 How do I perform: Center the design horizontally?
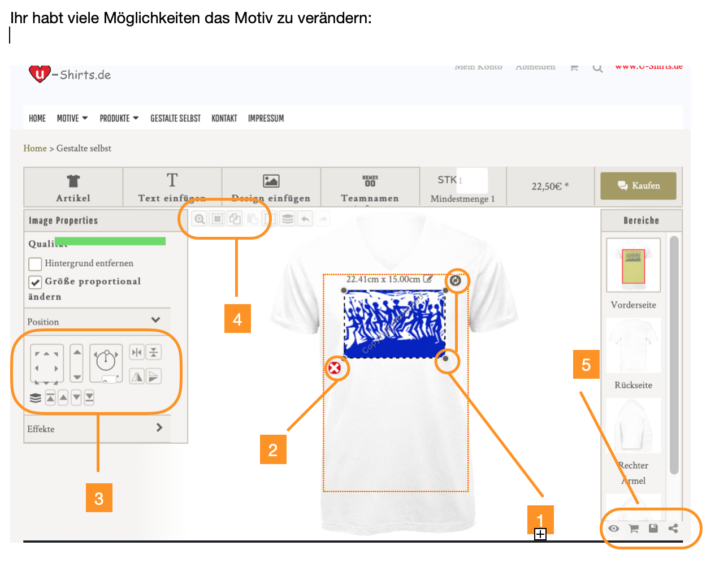[x=137, y=352]
